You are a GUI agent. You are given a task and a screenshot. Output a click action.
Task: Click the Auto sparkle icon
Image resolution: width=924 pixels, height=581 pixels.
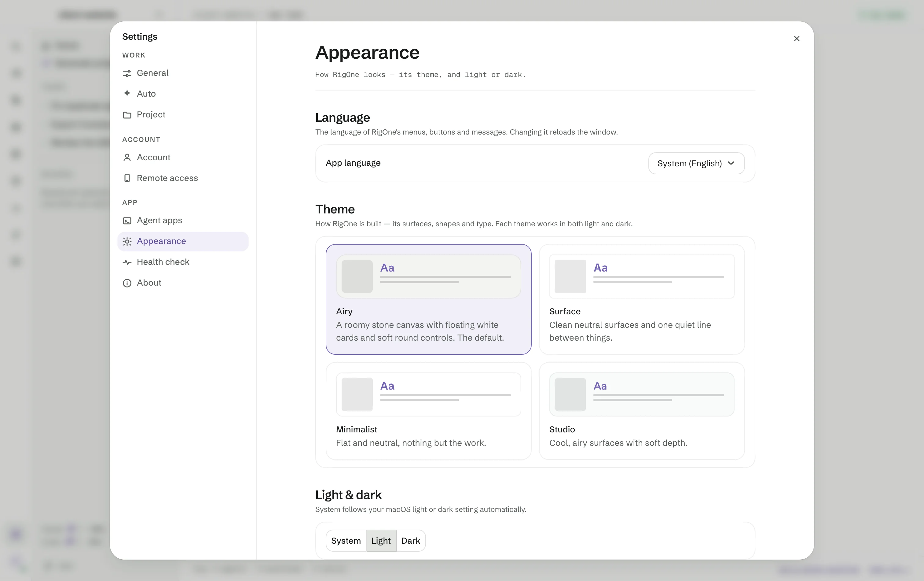pyautogui.click(x=127, y=93)
